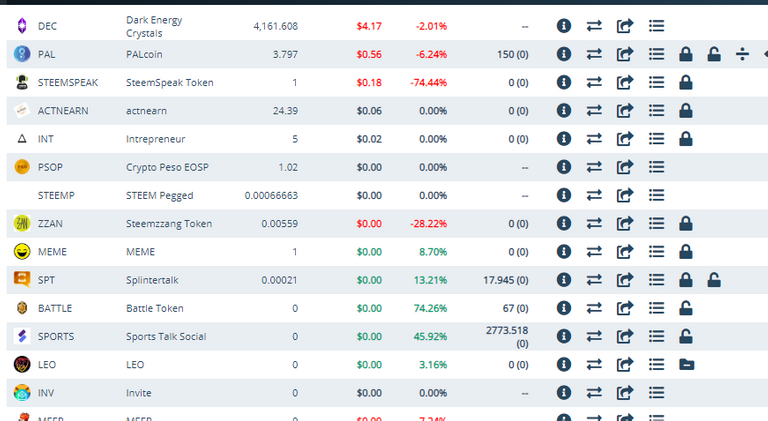
Task: Click the unstake open-lock icon for SPT
Action: coord(714,280)
